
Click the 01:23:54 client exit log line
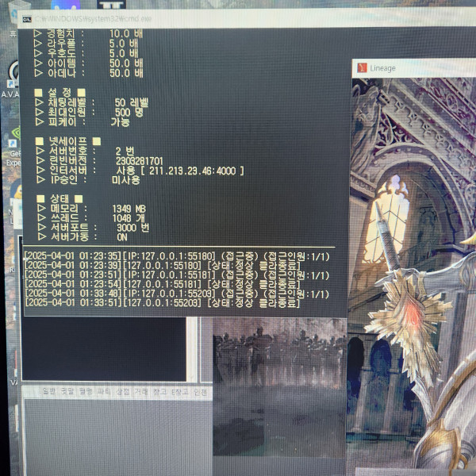coord(163,285)
